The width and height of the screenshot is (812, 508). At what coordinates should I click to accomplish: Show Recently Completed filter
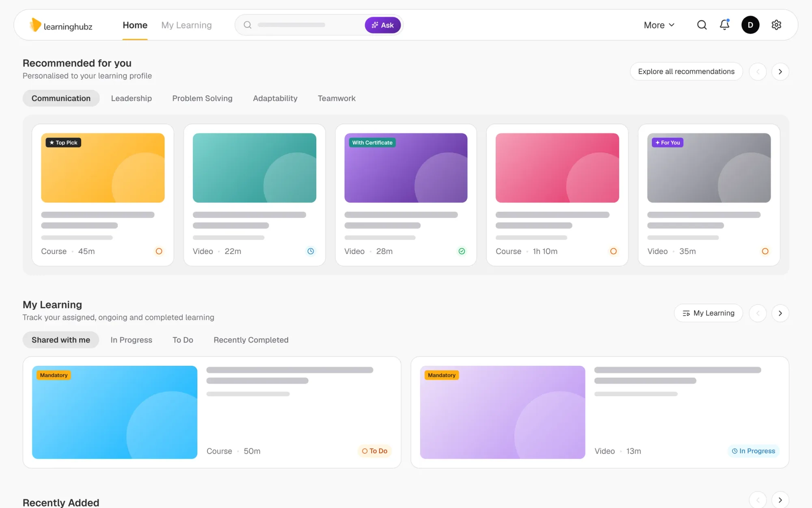pos(251,340)
